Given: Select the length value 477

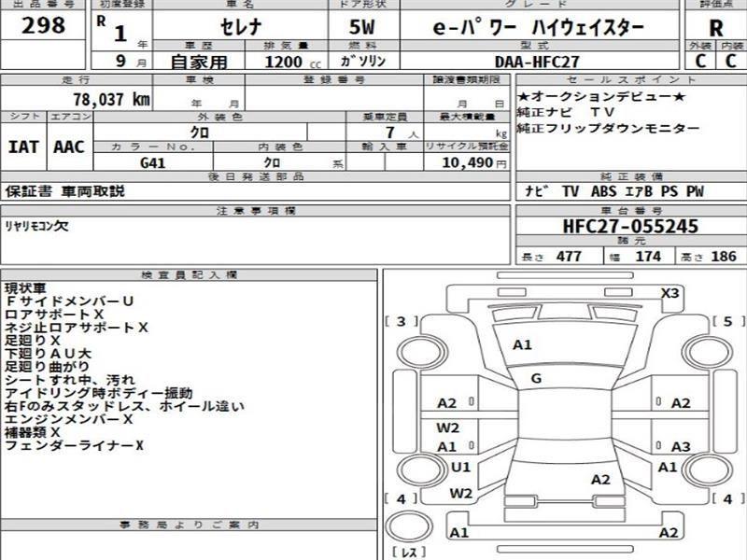Looking at the screenshot, I should 569,257.
